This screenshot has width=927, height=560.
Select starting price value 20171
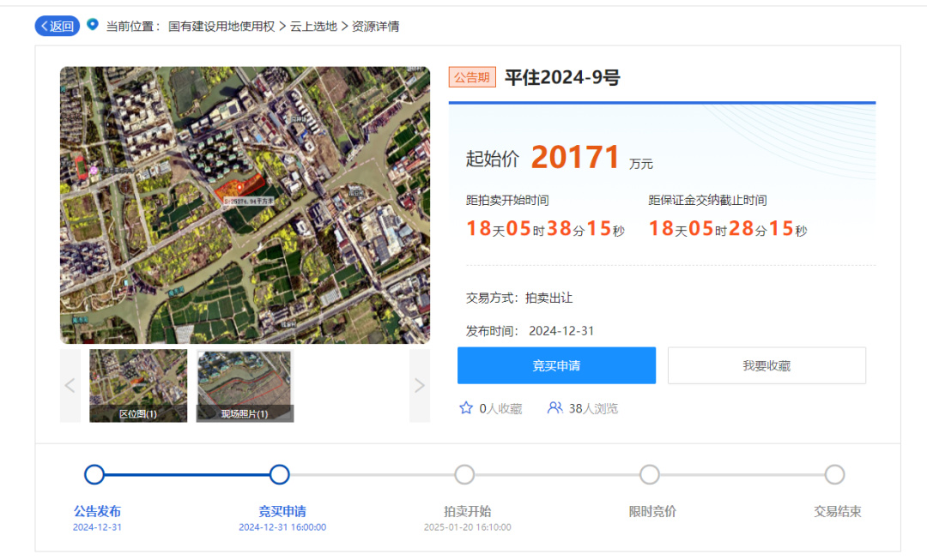(575, 158)
